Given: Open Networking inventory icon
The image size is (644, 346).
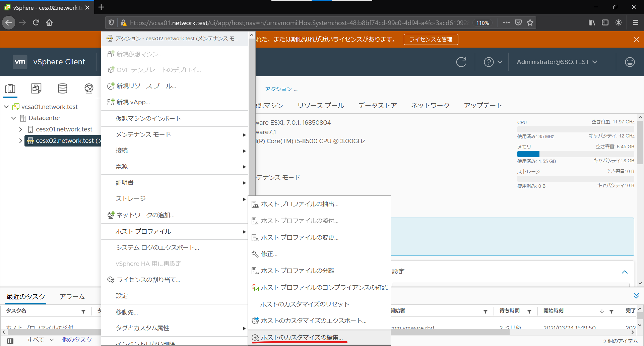Looking at the screenshot, I should (x=89, y=89).
